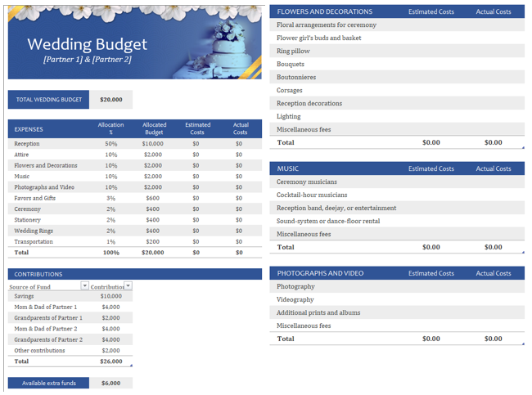Select the Ceremony expense row
This screenshot has height=395, width=532.
pyautogui.click(x=135, y=209)
